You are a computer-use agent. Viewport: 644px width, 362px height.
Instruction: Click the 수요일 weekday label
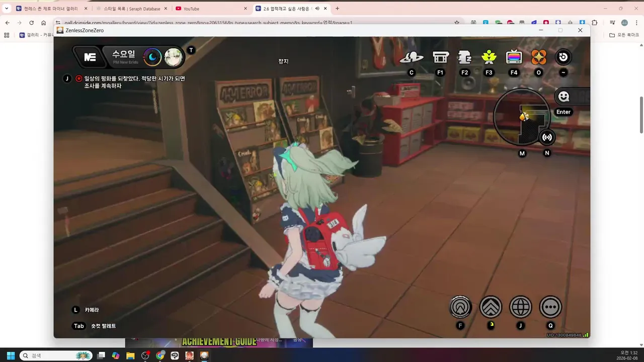124,54
